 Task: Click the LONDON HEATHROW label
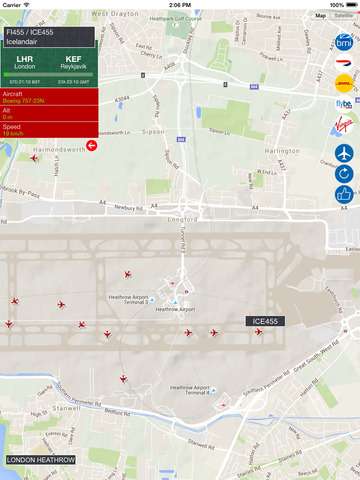(41, 460)
